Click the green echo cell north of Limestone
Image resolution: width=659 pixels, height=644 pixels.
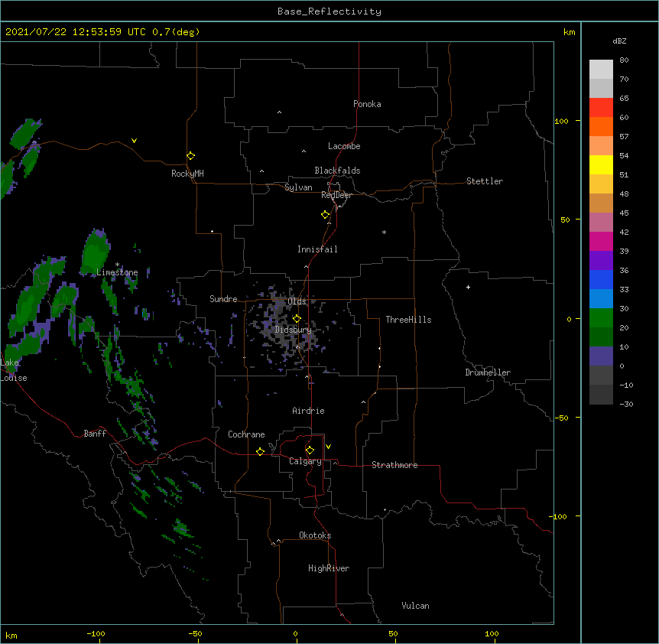click(96, 252)
